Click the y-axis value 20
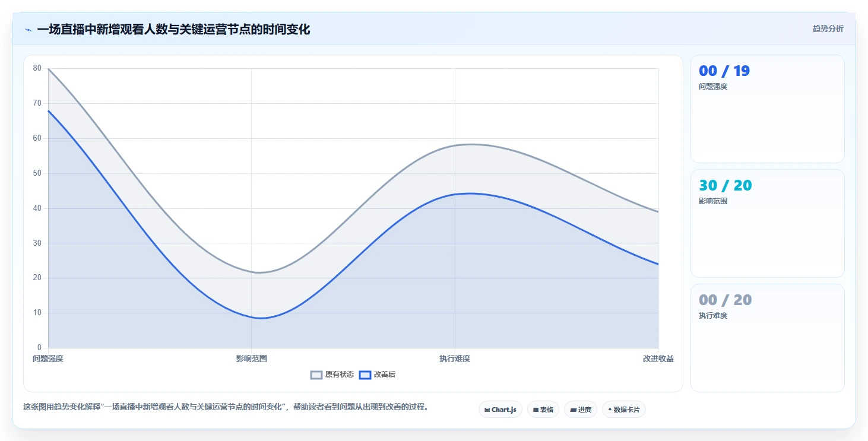Viewport: 868px width, 441px height. tap(37, 278)
